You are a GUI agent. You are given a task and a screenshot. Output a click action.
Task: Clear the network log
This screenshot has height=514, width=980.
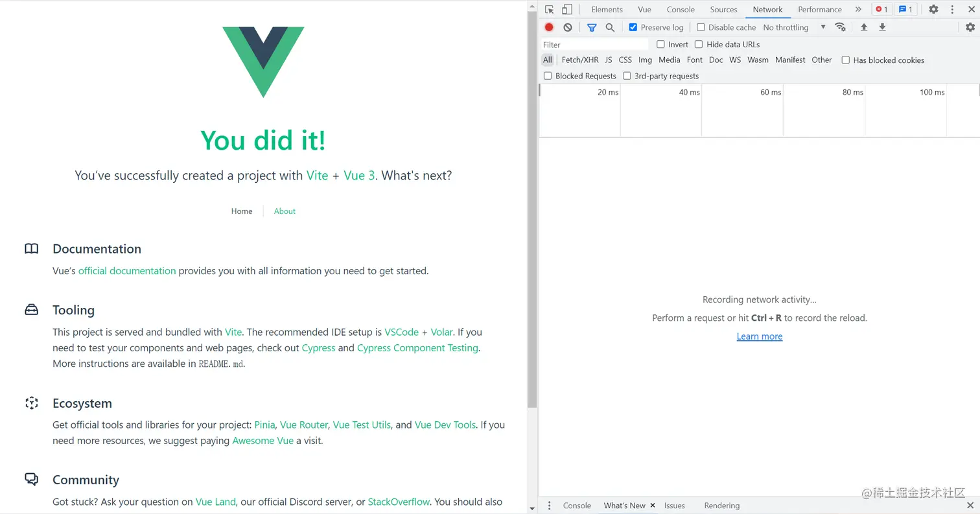coord(568,27)
